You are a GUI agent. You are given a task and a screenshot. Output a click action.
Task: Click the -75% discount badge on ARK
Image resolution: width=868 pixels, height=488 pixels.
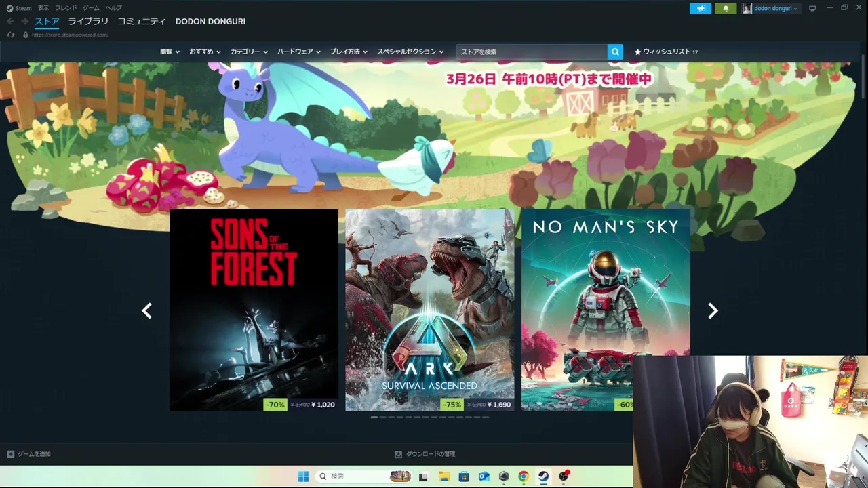[x=451, y=404]
